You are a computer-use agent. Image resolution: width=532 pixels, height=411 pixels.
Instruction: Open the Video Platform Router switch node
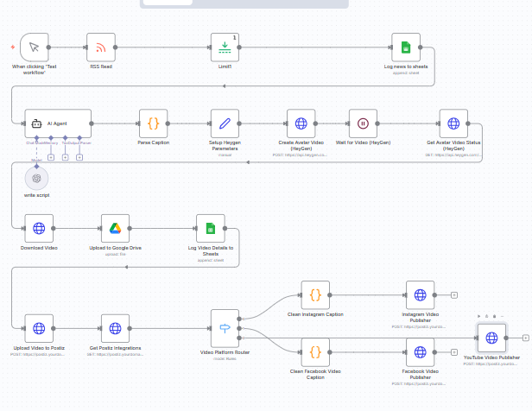225,326
